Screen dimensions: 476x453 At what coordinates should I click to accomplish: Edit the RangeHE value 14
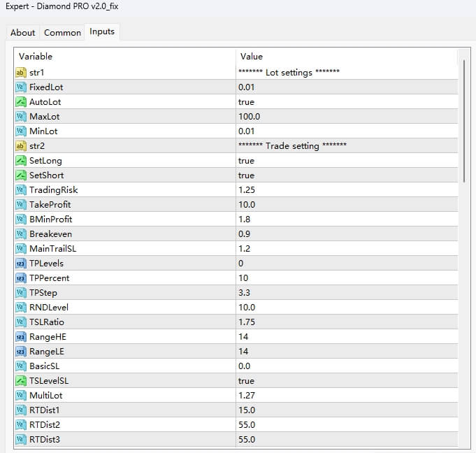[243, 337]
